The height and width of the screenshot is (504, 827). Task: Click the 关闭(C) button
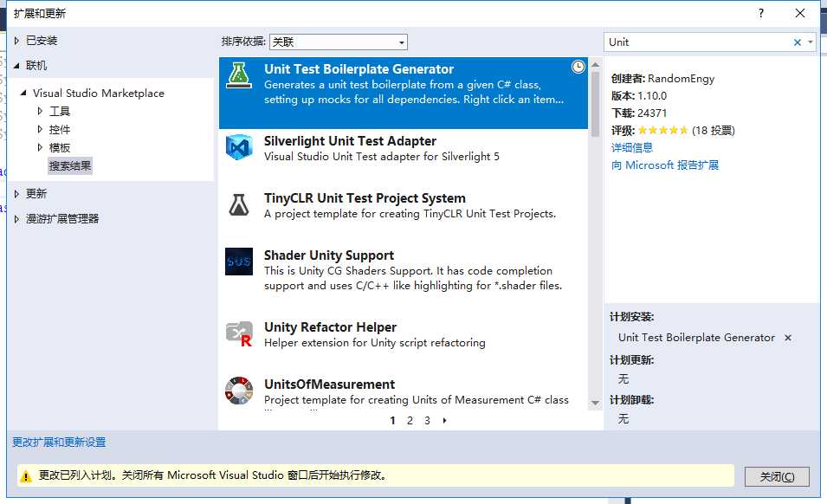click(777, 476)
